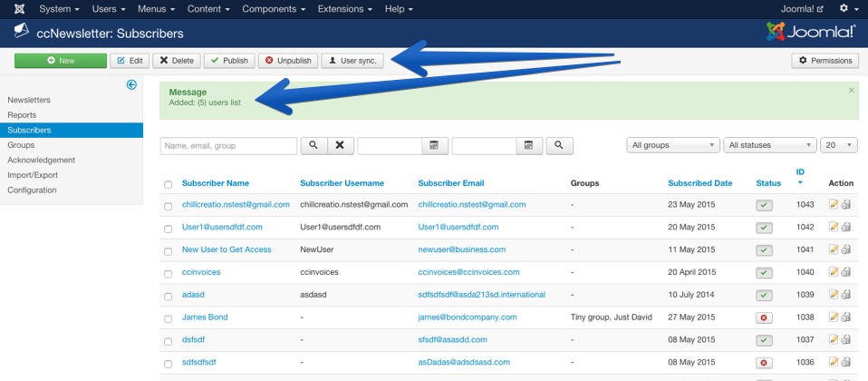The height and width of the screenshot is (381, 868).
Task: Open the System menu
Action: pyautogui.click(x=59, y=9)
